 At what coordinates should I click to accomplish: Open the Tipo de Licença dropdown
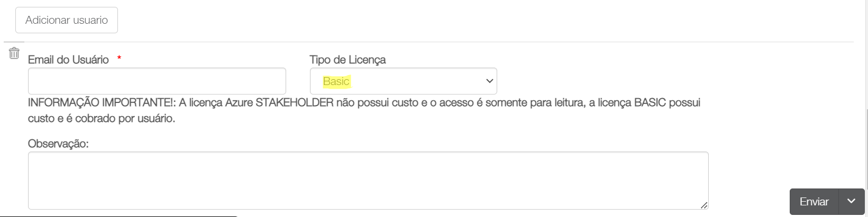click(403, 81)
